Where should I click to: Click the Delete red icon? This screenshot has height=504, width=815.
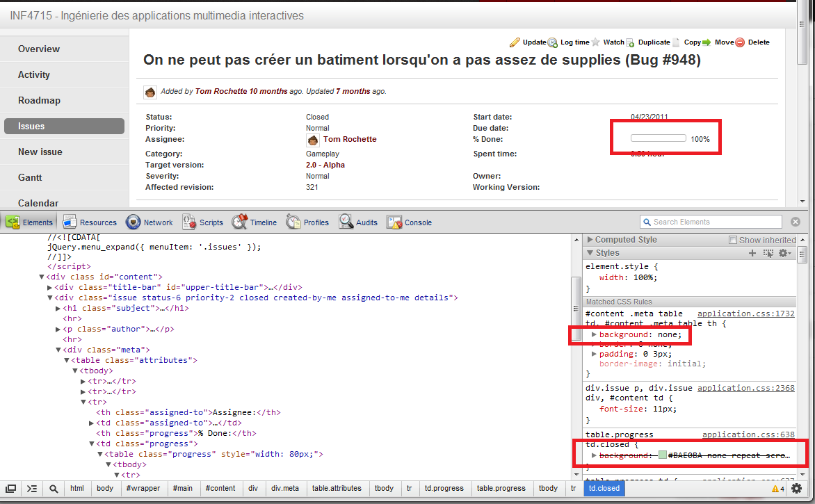click(x=740, y=42)
